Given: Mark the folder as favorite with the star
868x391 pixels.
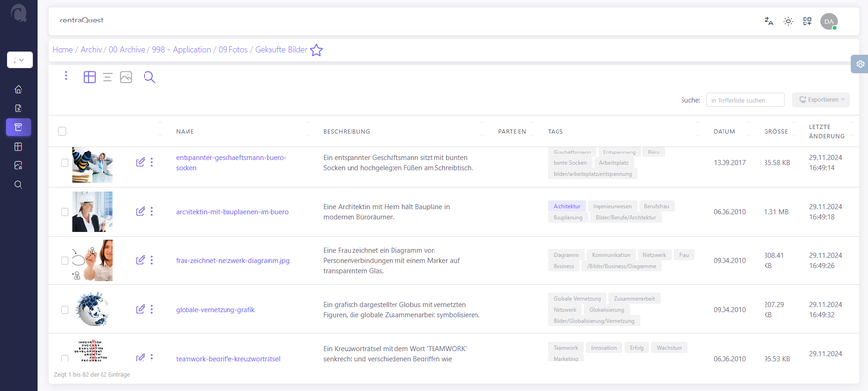Looking at the screenshot, I should pos(316,50).
